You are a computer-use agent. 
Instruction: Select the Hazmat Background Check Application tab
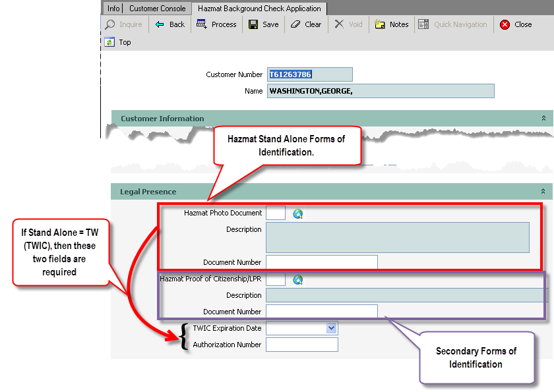(x=259, y=9)
